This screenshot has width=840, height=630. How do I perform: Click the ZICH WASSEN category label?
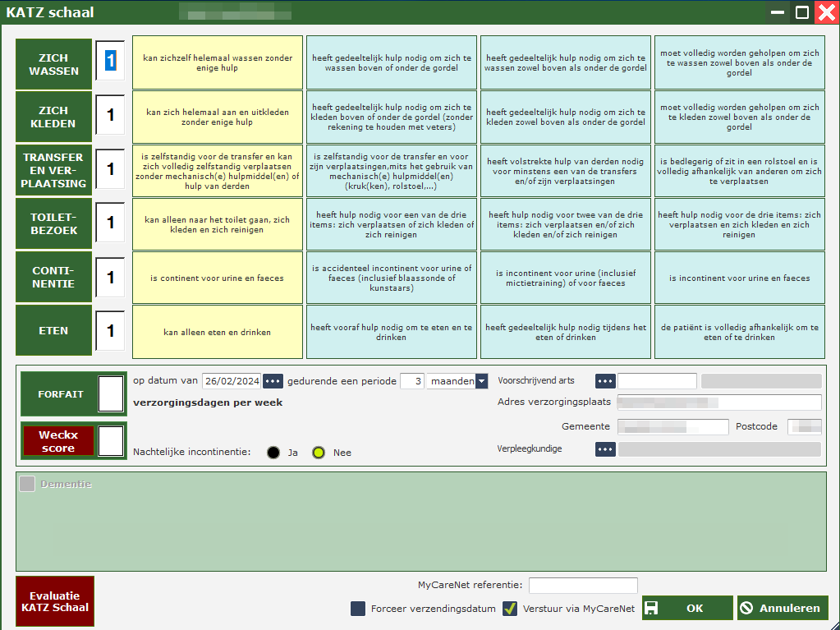53,64
